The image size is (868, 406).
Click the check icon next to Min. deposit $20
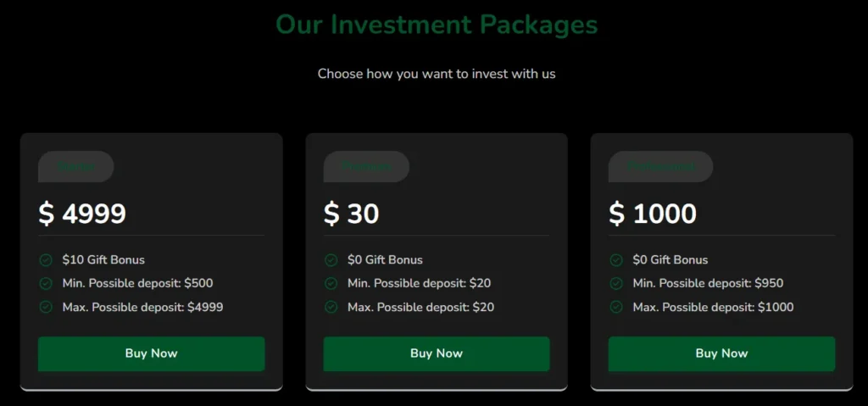331,283
